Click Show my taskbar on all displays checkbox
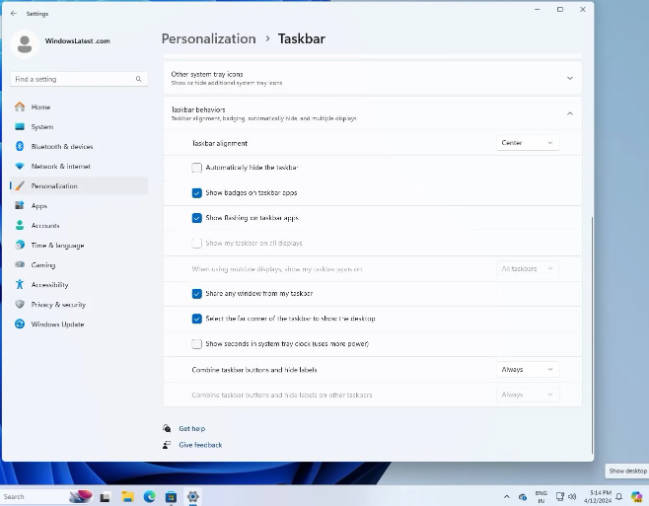Image resolution: width=649 pixels, height=506 pixels. (x=197, y=243)
